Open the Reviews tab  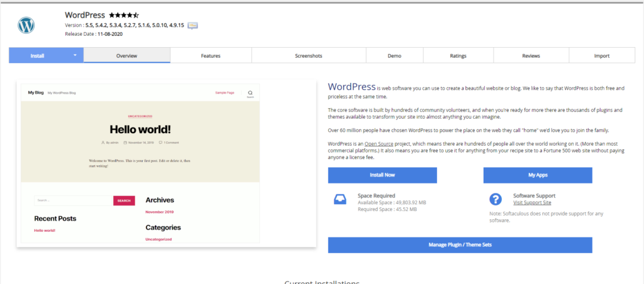pyautogui.click(x=531, y=56)
